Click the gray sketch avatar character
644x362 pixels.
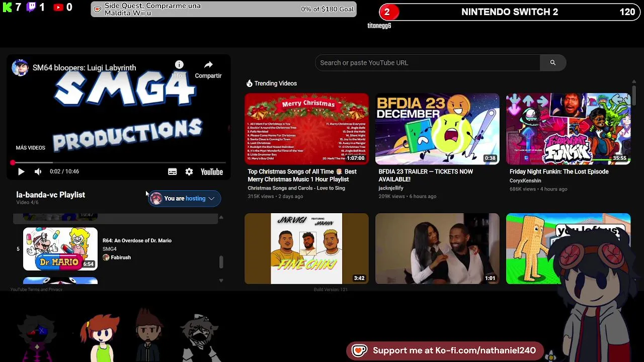[200, 337]
